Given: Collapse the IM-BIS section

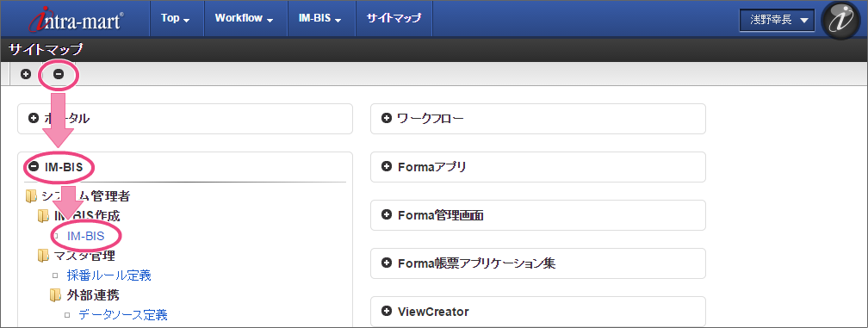Looking at the screenshot, I should coord(34,166).
